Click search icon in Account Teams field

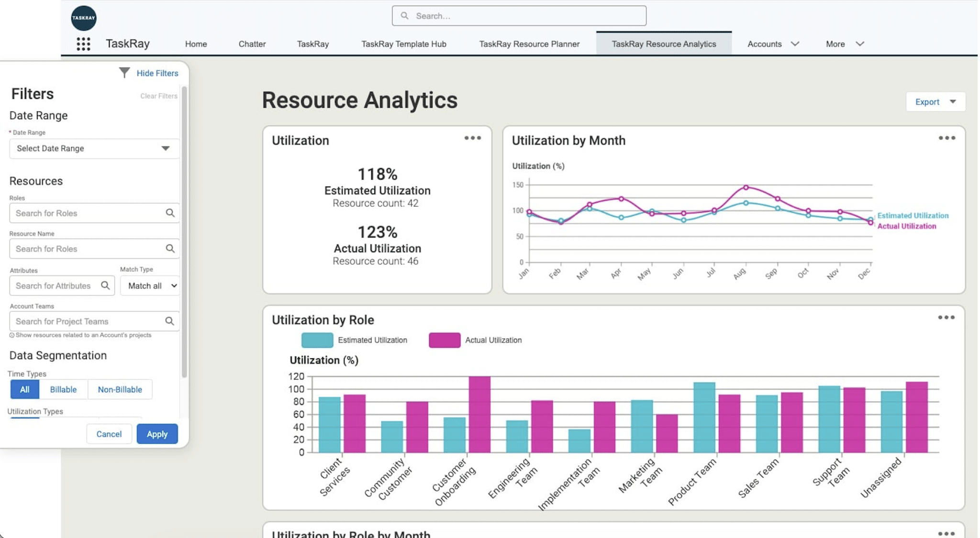coord(169,321)
